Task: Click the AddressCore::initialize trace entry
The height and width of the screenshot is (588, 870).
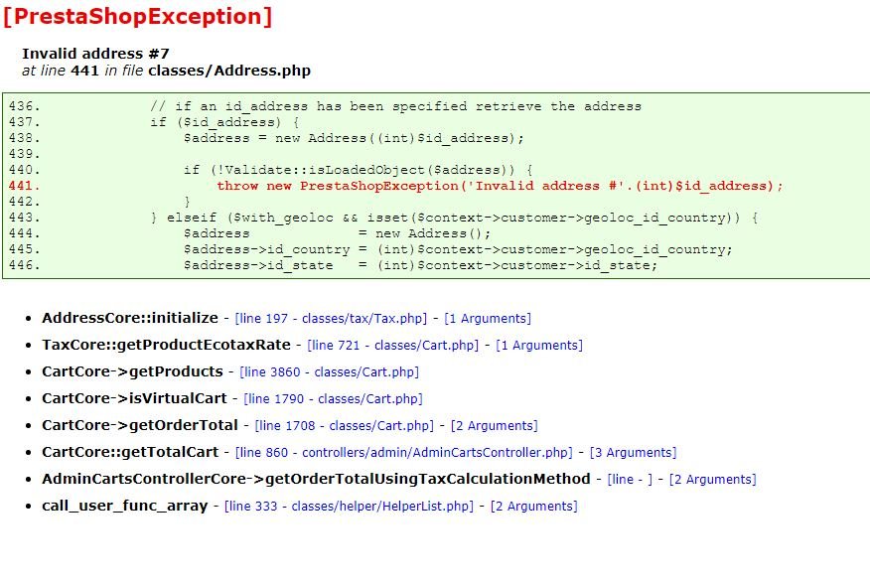Action: pos(130,318)
